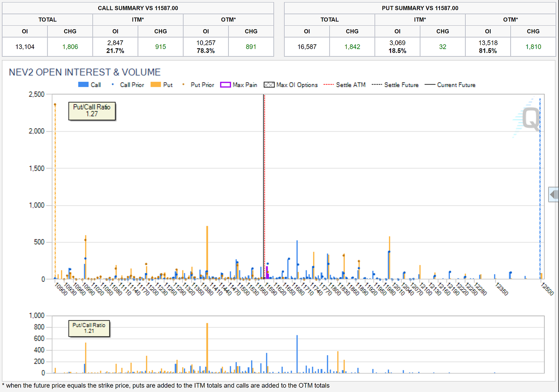
Task: Click the tall blue call bar near 11680
Action: click(297, 260)
